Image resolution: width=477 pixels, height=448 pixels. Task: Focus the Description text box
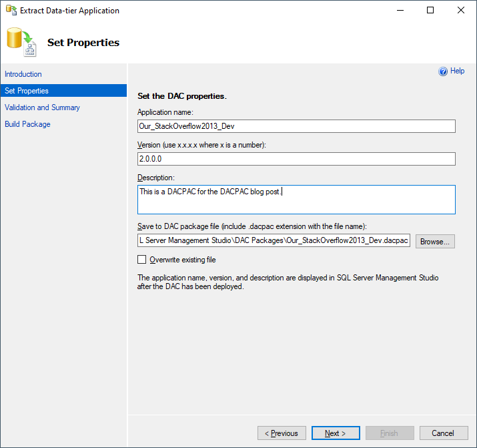(296, 200)
